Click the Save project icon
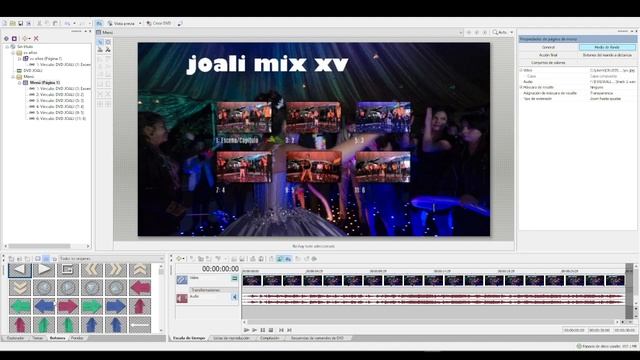The width and height of the screenshot is (640, 360). coord(20,24)
